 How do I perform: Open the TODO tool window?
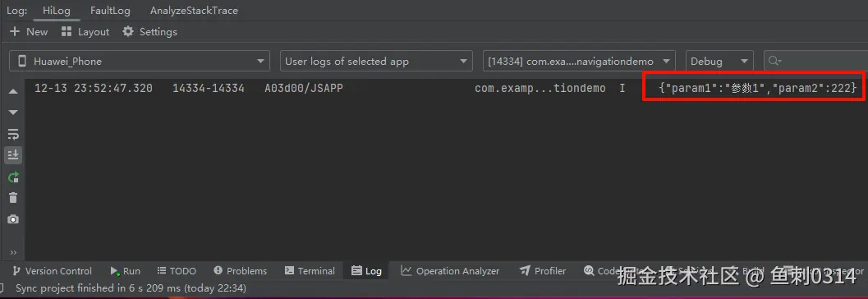point(177,271)
